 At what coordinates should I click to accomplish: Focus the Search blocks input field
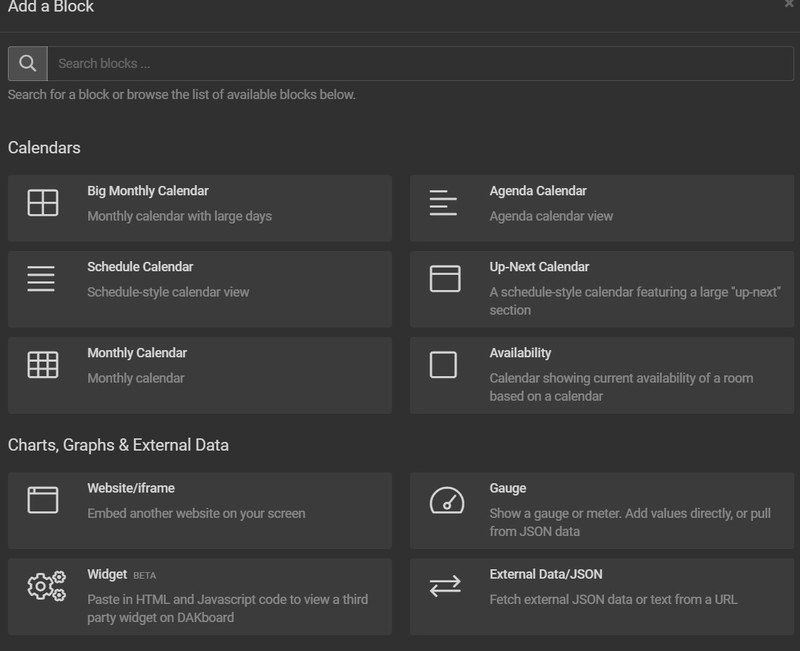click(x=420, y=64)
